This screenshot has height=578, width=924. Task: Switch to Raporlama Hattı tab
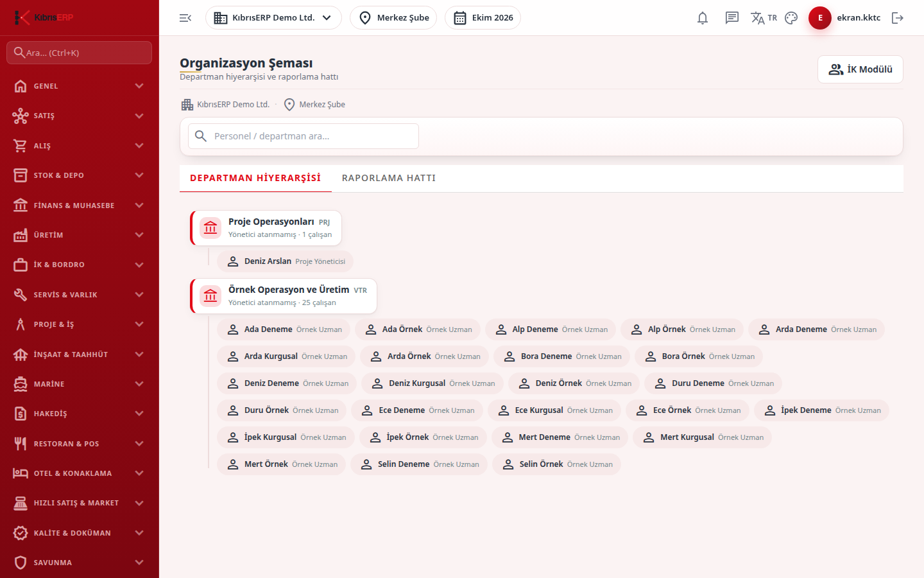389,178
